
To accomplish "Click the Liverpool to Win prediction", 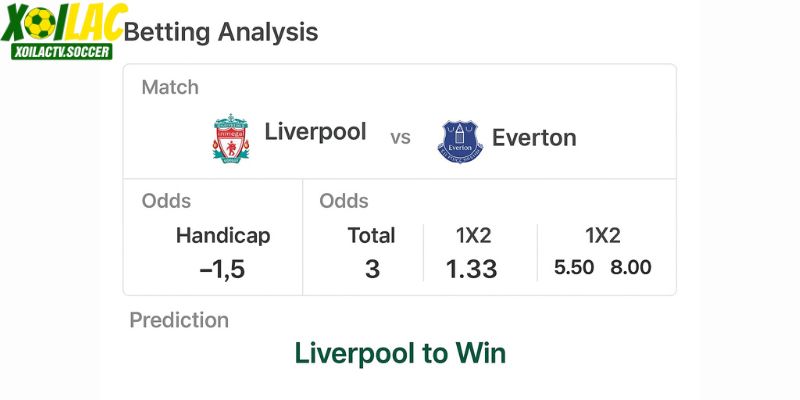I will click(x=400, y=353).
